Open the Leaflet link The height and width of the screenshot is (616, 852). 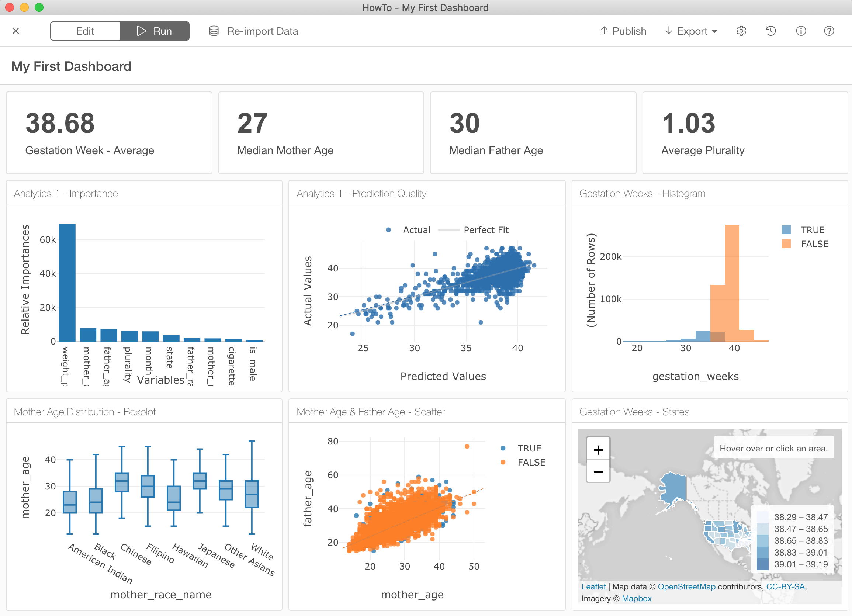click(593, 587)
